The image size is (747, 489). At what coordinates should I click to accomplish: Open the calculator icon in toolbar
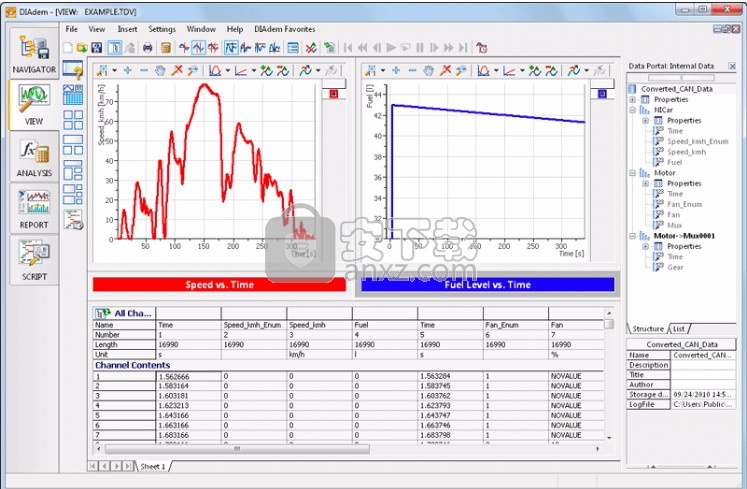[166, 48]
